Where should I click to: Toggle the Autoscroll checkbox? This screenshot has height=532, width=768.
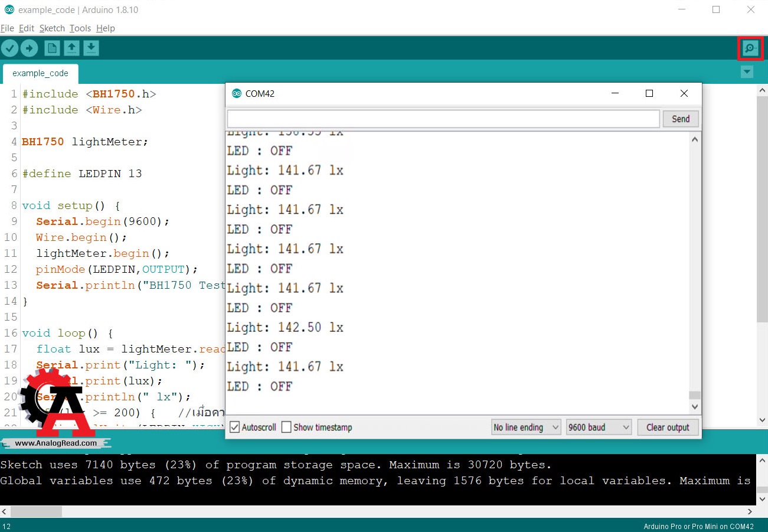(235, 427)
